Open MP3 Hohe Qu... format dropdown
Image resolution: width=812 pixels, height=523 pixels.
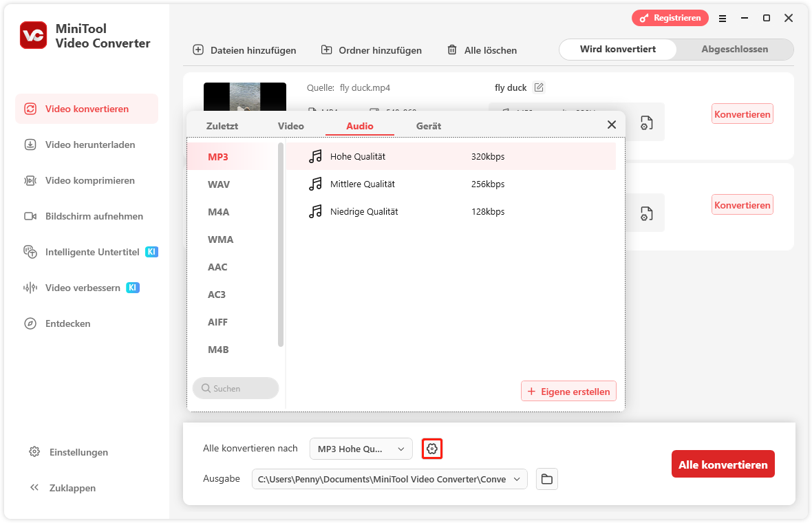tap(361, 449)
